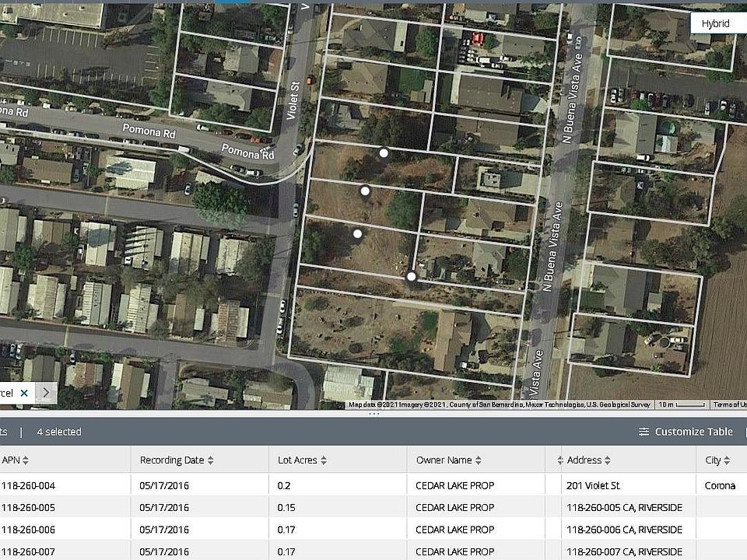Click sort arrows left of the Address header
The width and height of the screenshot is (747, 560).
[x=559, y=460]
